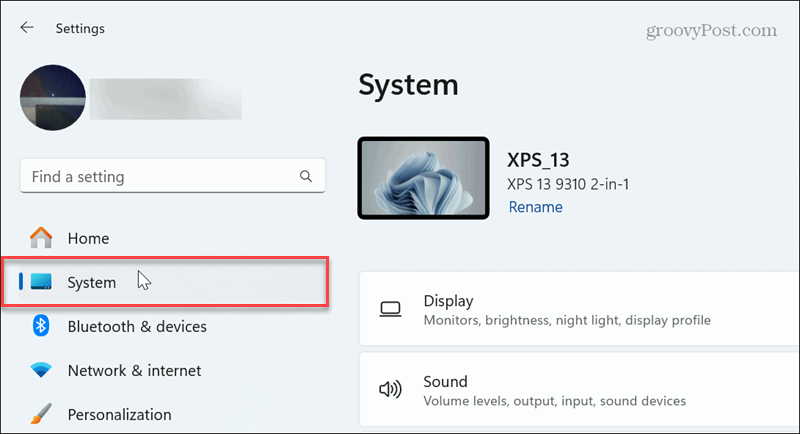Click the System page heading
The image size is (800, 434).
[408, 85]
